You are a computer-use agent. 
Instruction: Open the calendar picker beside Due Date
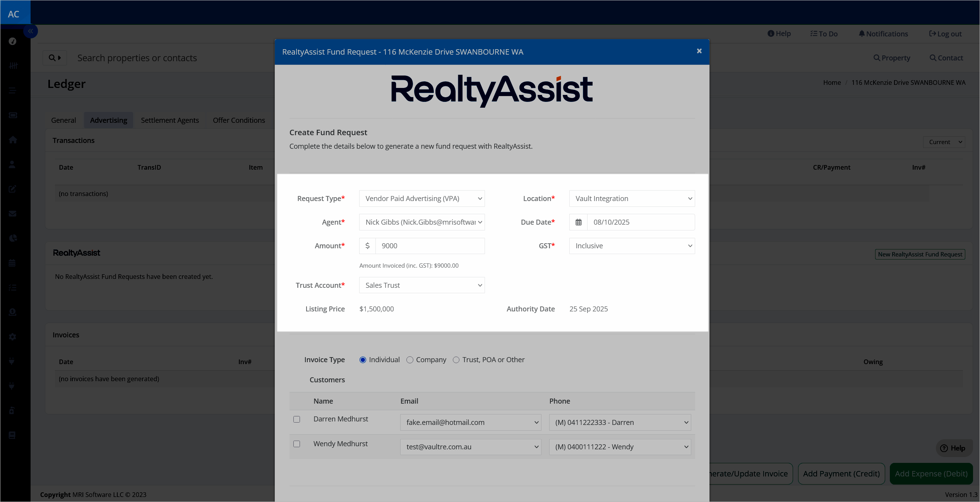578,222
